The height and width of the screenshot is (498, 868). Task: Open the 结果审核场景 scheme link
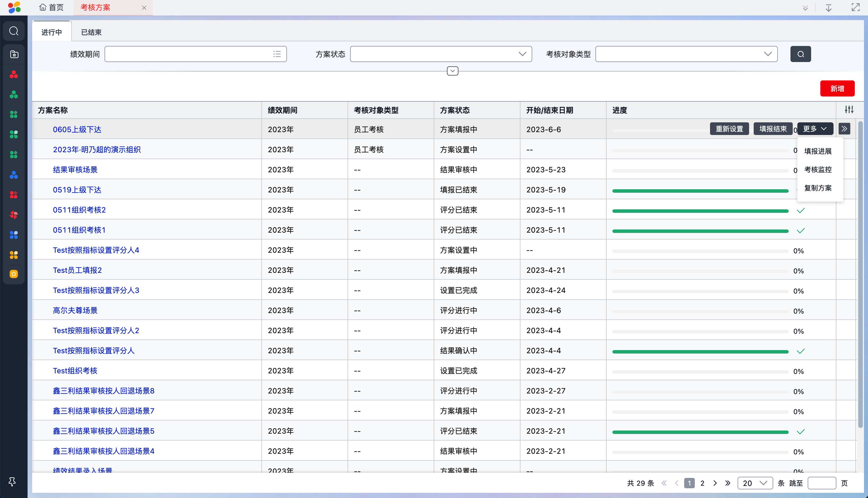(75, 170)
